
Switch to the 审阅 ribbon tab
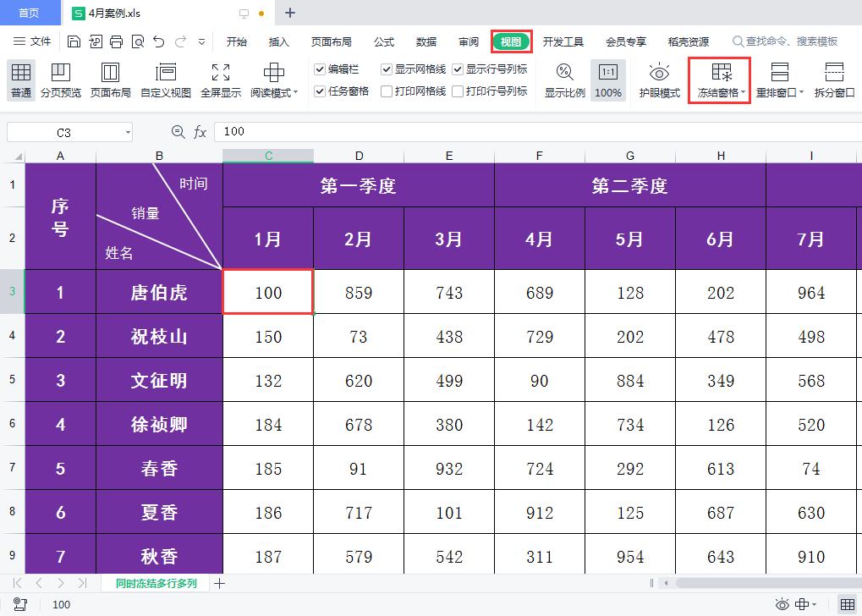[x=469, y=40]
